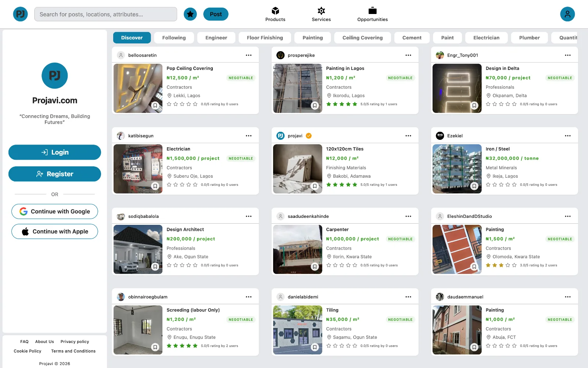Bookmark the Tiling post
This screenshot has width=588, height=368.
pos(315,347)
